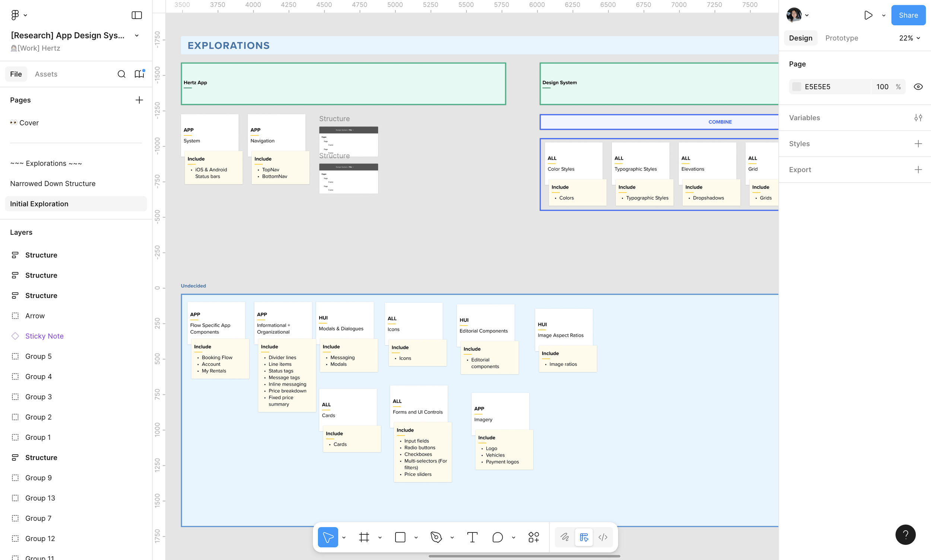Add a new page with plus

point(139,100)
